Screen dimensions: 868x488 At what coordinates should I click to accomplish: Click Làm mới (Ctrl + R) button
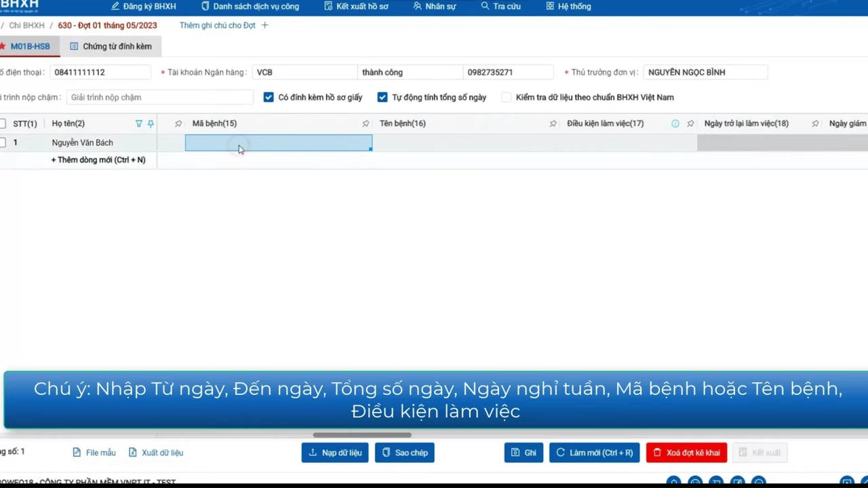click(x=595, y=453)
